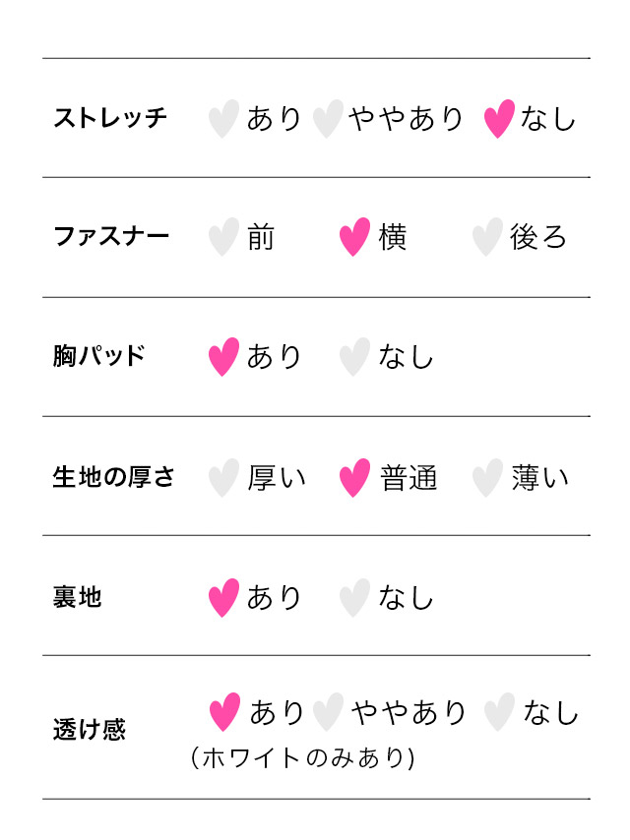
Task: Select the gray heart next to 前
Action: pyautogui.click(x=223, y=237)
